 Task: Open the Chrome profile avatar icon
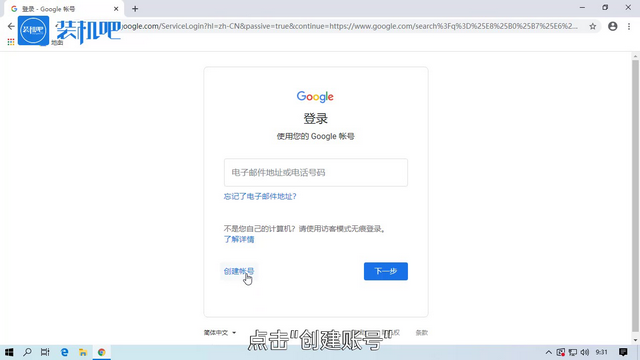point(613,26)
